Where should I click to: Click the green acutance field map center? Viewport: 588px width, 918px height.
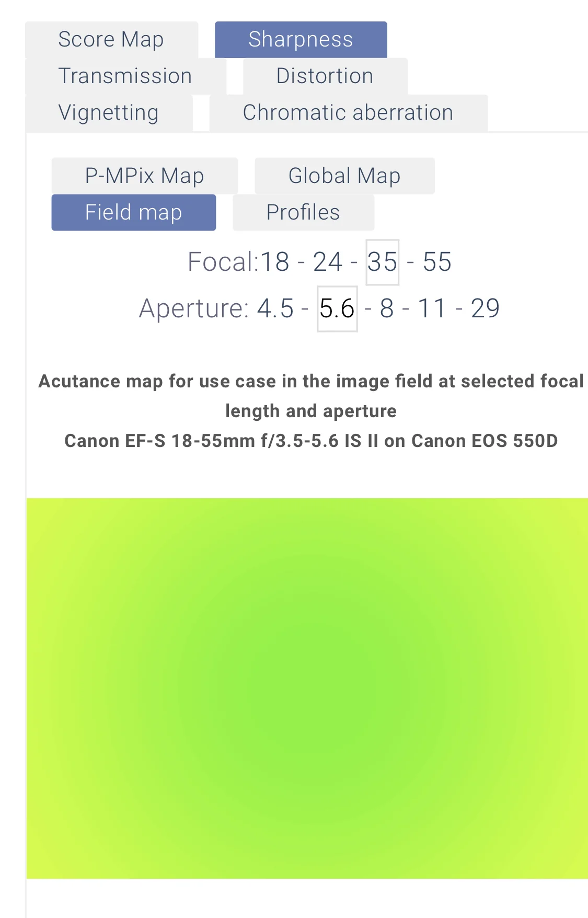[307, 688]
